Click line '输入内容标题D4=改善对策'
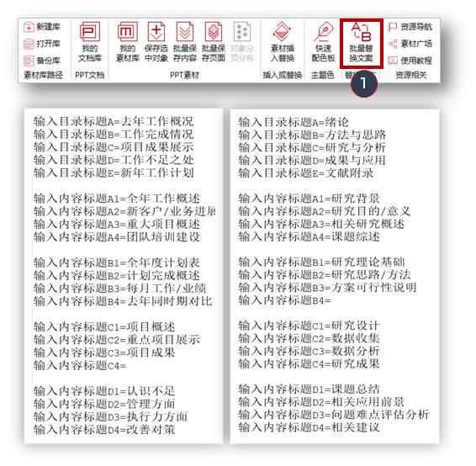 pos(104,429)
